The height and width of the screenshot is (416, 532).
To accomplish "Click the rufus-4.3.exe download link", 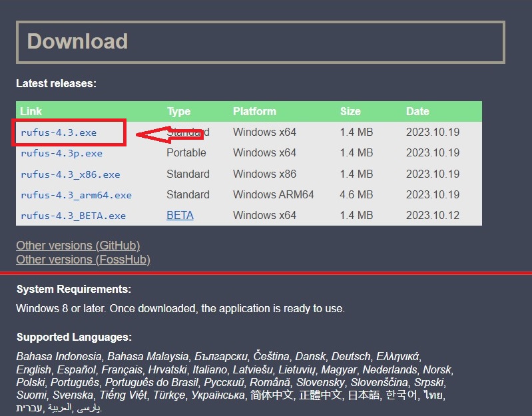I will point(59,132).
